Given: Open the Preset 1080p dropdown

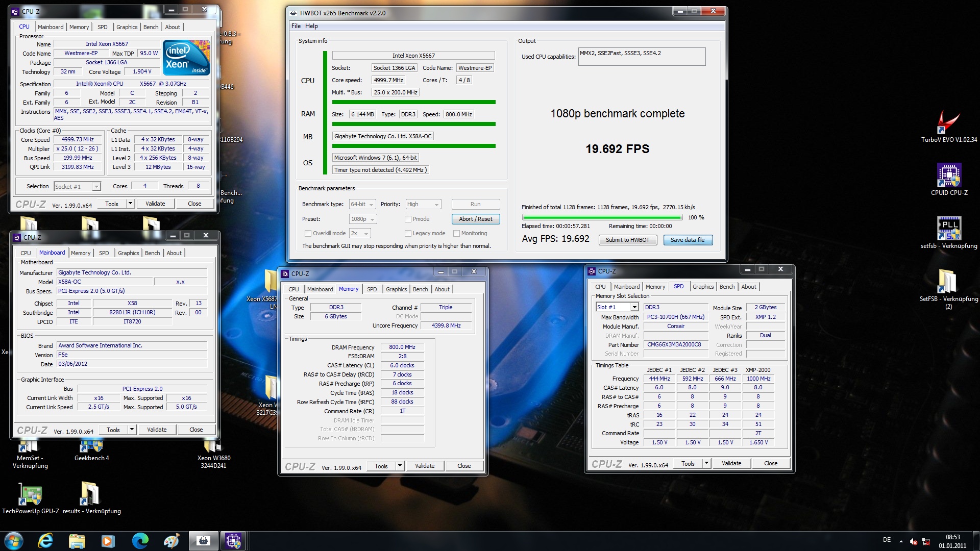Looking at the screenshot, I should pos(363,219).
